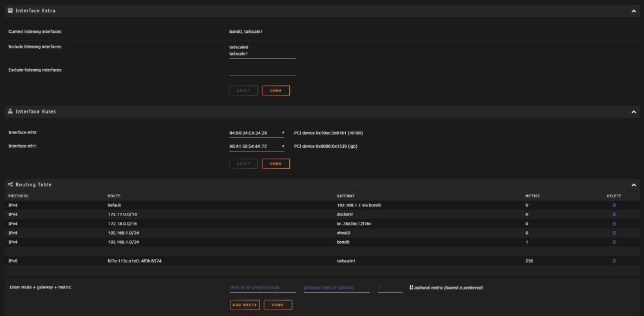Click Done in Interface Extra
The width and height of the screenshot is (644, 316).
pos(276,90)
